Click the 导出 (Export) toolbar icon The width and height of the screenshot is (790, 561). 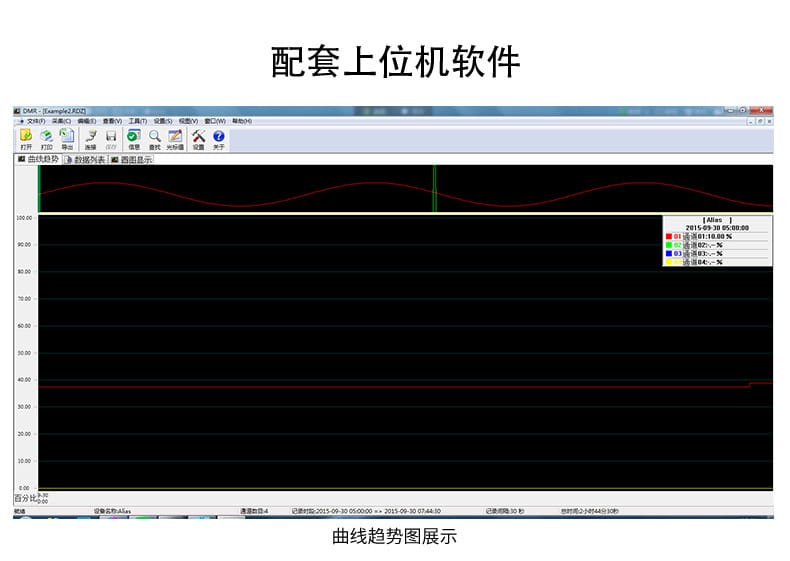tap(67, 137)
